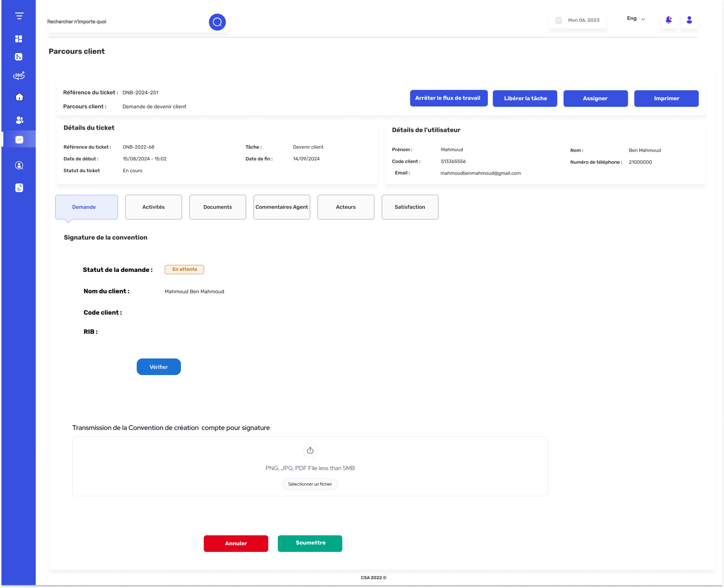The image size is (724, 588).
Task: Open the Satisfaction tab
Action: [x=410, y=207]
